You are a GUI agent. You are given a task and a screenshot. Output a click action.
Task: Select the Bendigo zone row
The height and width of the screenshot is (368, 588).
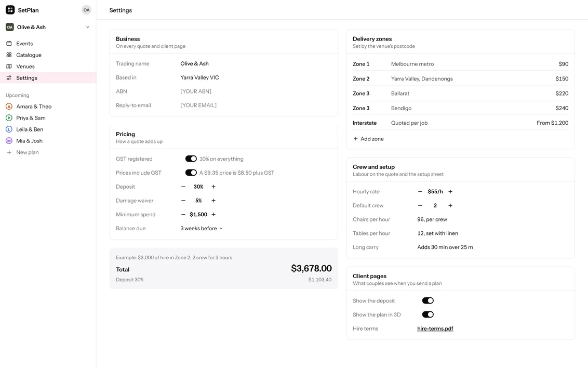(461, 108)
